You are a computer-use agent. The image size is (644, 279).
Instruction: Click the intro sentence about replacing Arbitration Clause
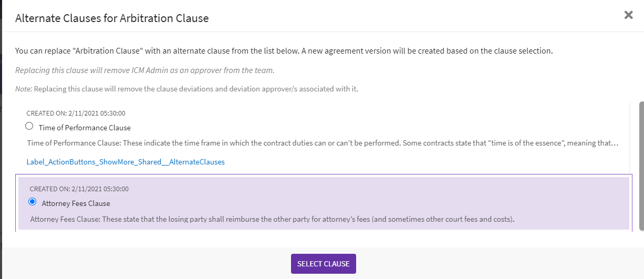pyautogui.click(x=284, y=51)
